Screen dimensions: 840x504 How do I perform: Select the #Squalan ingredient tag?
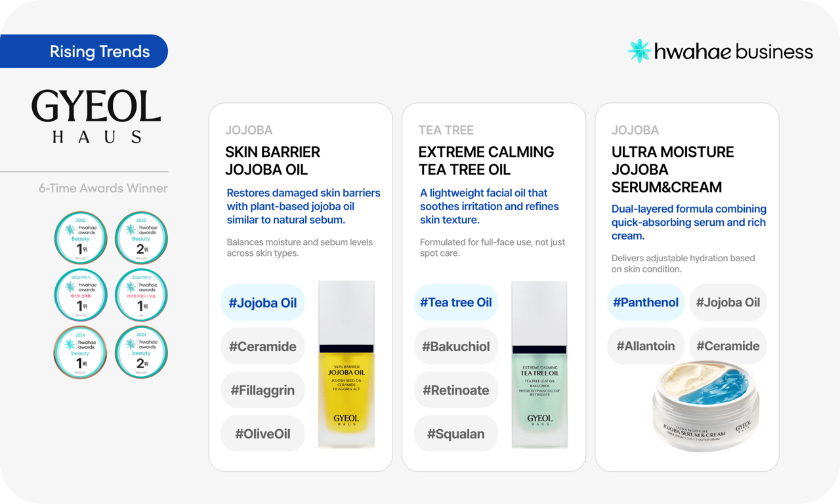click(456, 434)
